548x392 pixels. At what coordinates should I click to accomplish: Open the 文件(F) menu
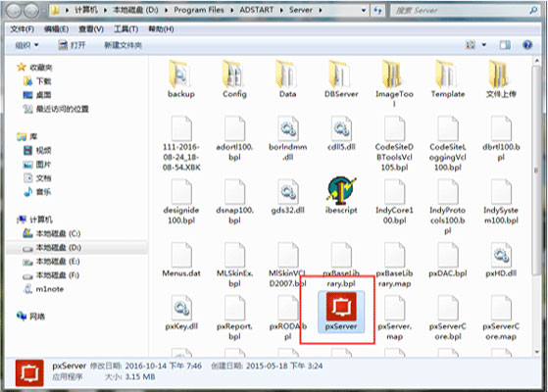pyautogui.click(x=23, y=29)
